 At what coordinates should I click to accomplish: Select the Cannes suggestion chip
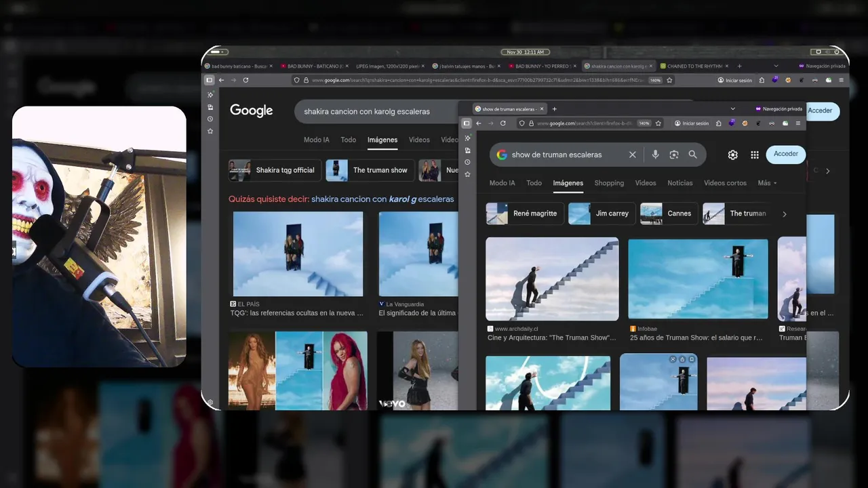click(x=669, y=213)
